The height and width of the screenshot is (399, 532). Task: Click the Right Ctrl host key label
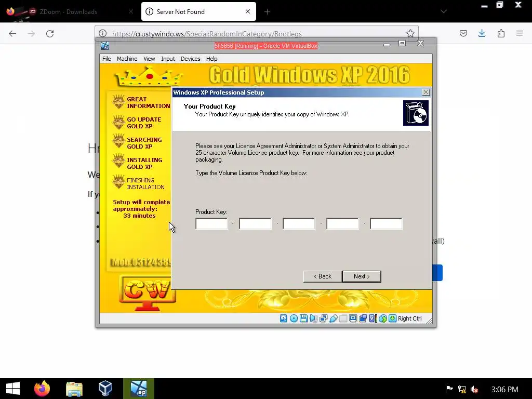(x=409, y=318)
